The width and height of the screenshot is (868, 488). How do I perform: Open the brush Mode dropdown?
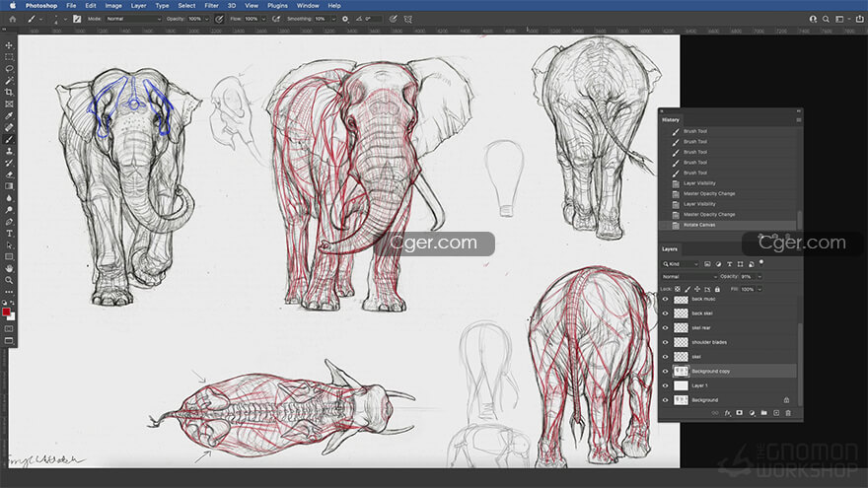click(133, 19)
